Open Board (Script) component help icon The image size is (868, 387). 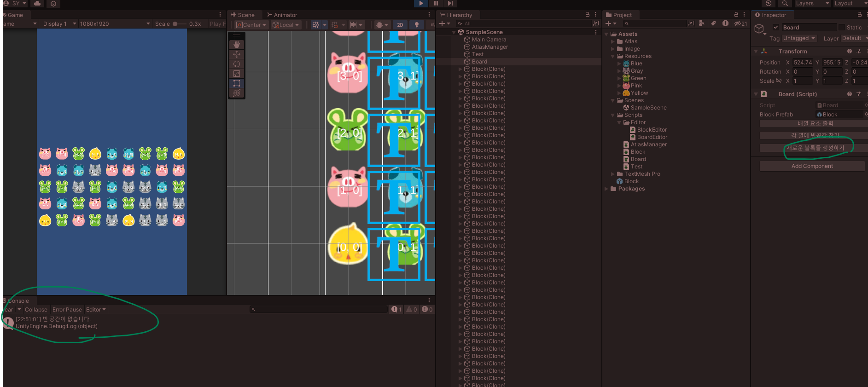point(850,94)
